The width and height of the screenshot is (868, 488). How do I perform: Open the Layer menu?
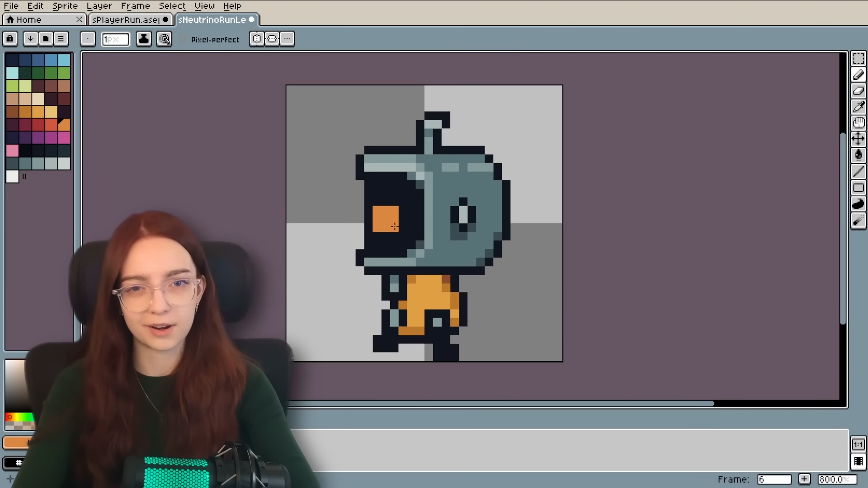(99, 6)
